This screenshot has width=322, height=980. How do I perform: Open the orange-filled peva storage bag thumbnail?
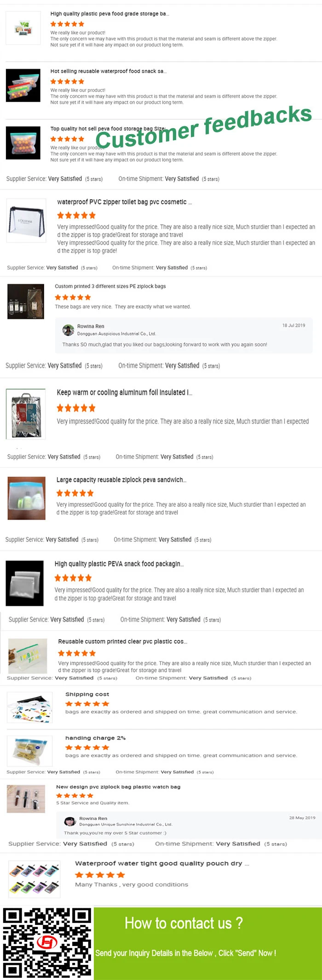pos(23,143)
